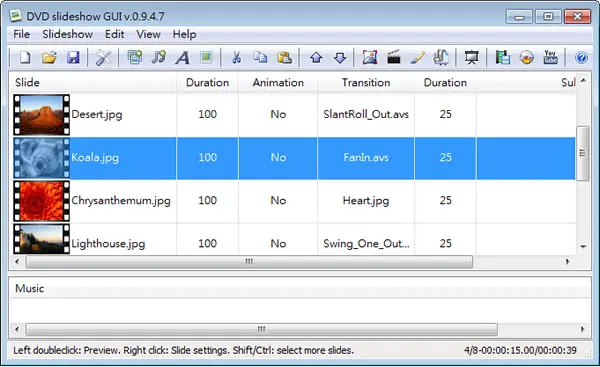Click the new project blank page icon

click(x=25, y=58)
